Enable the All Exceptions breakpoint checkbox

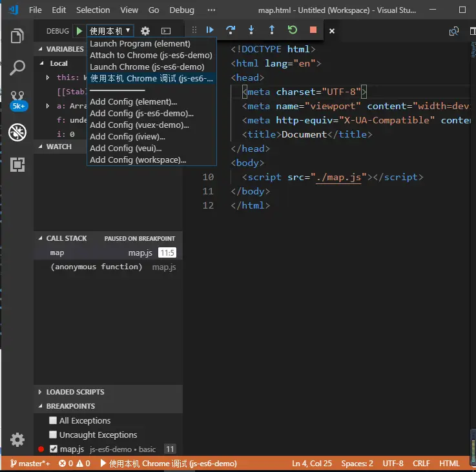[x=54, y=420]
